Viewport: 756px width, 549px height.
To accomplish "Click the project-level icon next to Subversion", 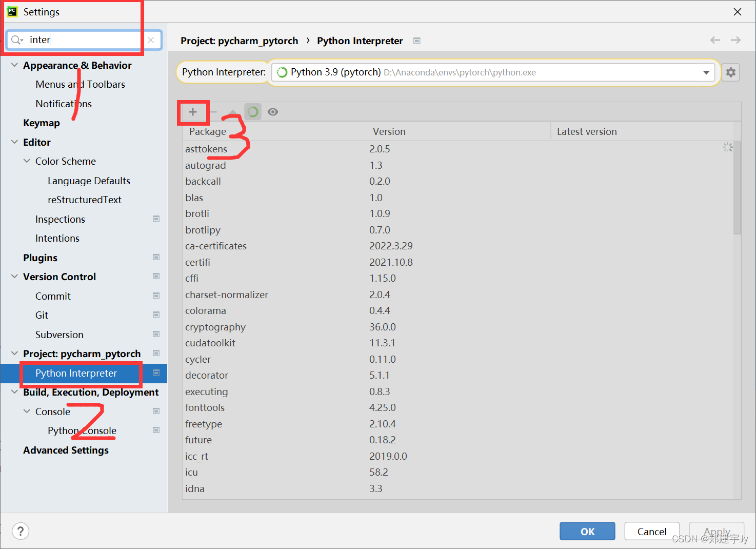I will pyautogui.click(x=156, y=334).
